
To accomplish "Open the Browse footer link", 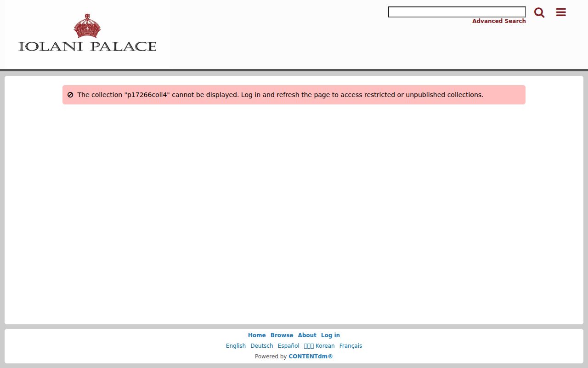I will tap(282, 335).
